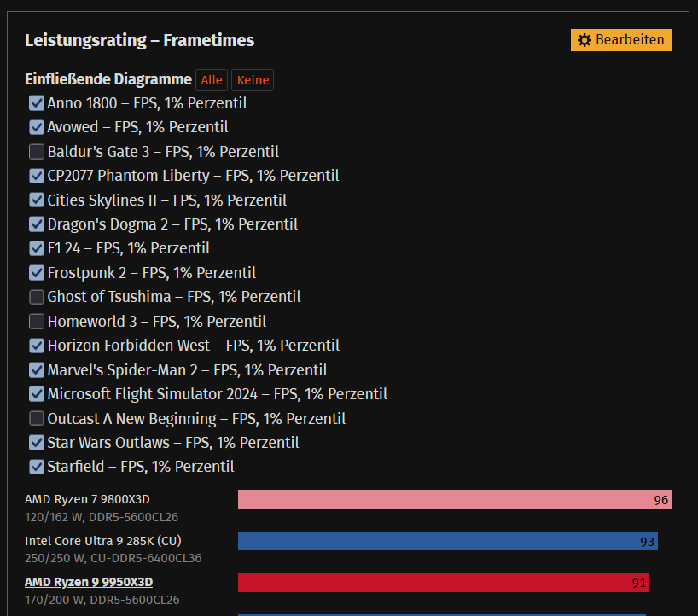The height and width of the screenshot is (616, 698).
Task: Enable Baldur's Gate 3 checkbox
Action: pyautogui.click(x=37, y=152)
